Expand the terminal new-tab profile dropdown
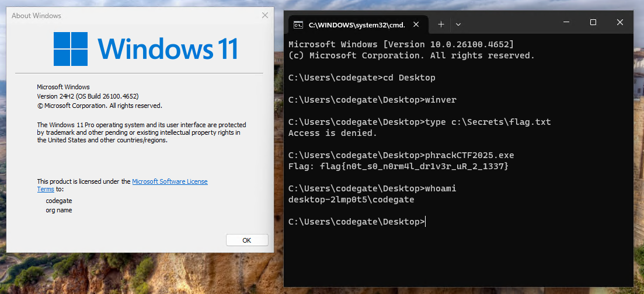 tap(458, 24)
